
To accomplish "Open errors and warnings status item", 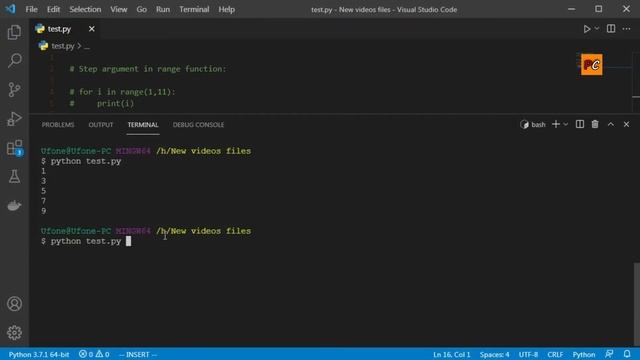I will 94,354.
